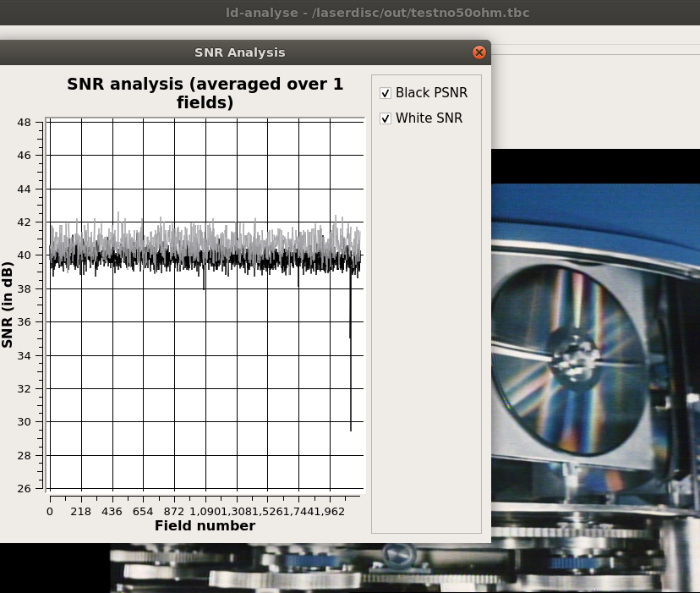Click the 'Black PSNR' text label
Viewport: 700px width, 593px height.
coord(431,93)
